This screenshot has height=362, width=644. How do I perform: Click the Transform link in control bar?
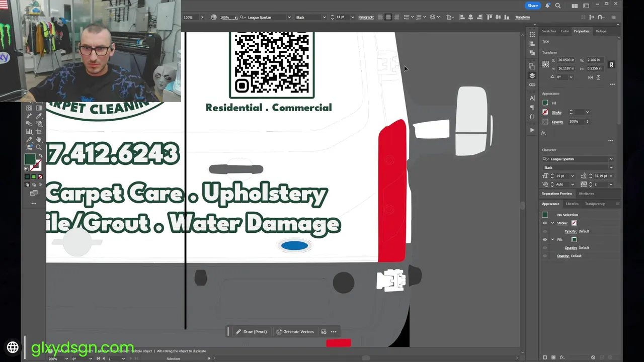click(522, 17)
